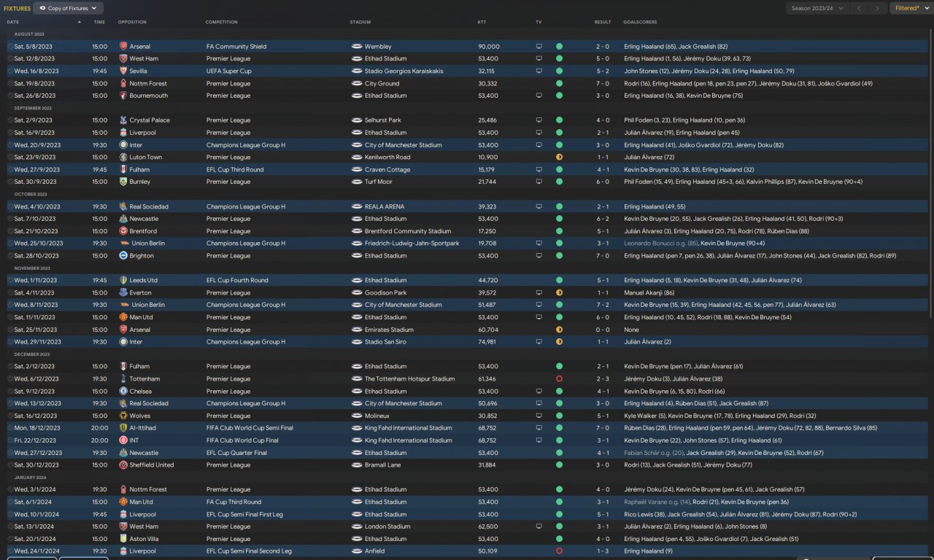Screen dimensions: 934x560
Task: Open the Kenilworth Road stadium link
Action: pyautogui.click(x=387, y=157)
